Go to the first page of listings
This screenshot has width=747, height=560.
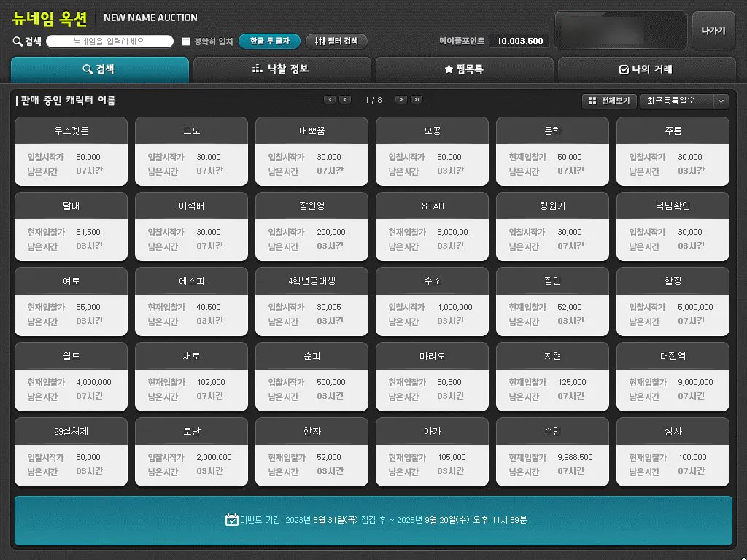pyautogui.click(x=330, y=100)
